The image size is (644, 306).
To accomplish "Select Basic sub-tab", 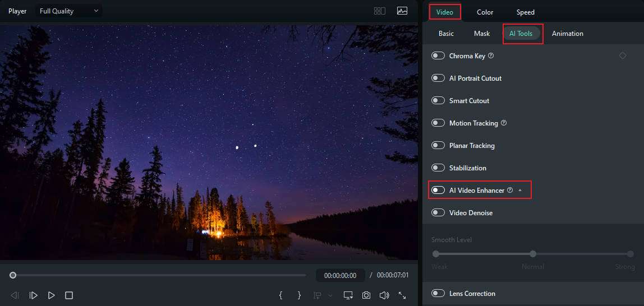I will 446,34.
